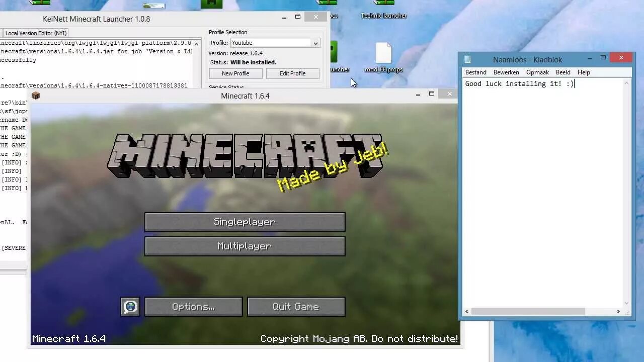Open the Help menu in Kladblok
The height and width of the screenshot is (362, 644).
click(584, 72)
